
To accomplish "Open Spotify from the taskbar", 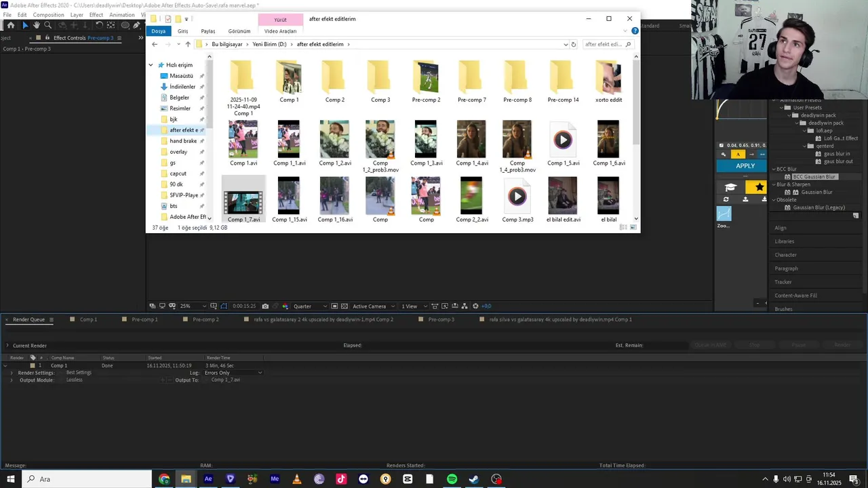I will (x=452, y=479).
